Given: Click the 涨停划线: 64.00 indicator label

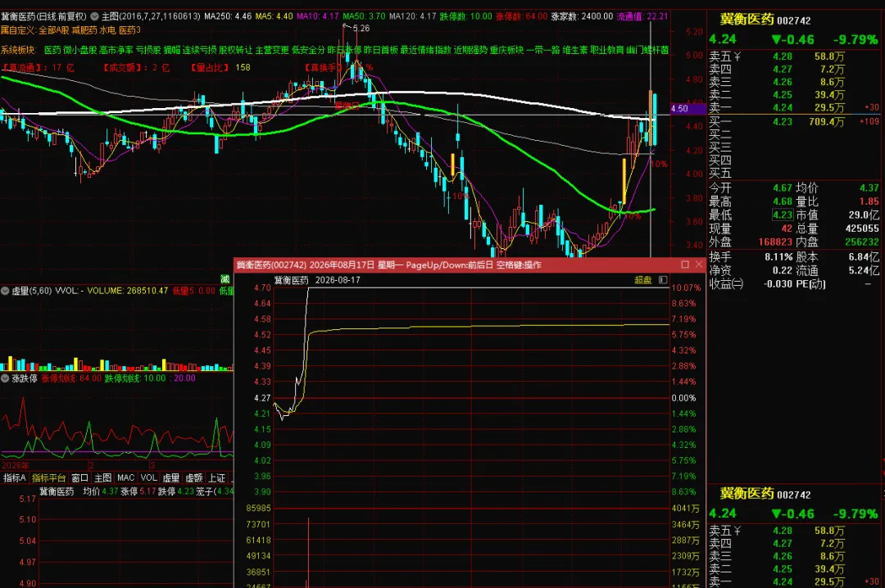Looking at the screenshot, I should pyautogui.click(x=71, y=378).
